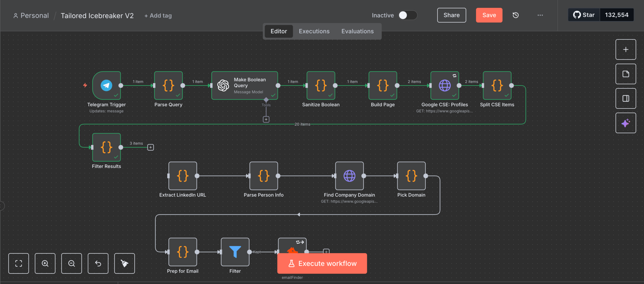This screenshot has width=644, height=284.
Task: Add a sticky note to canvas
Action: (x=626, y=74)
